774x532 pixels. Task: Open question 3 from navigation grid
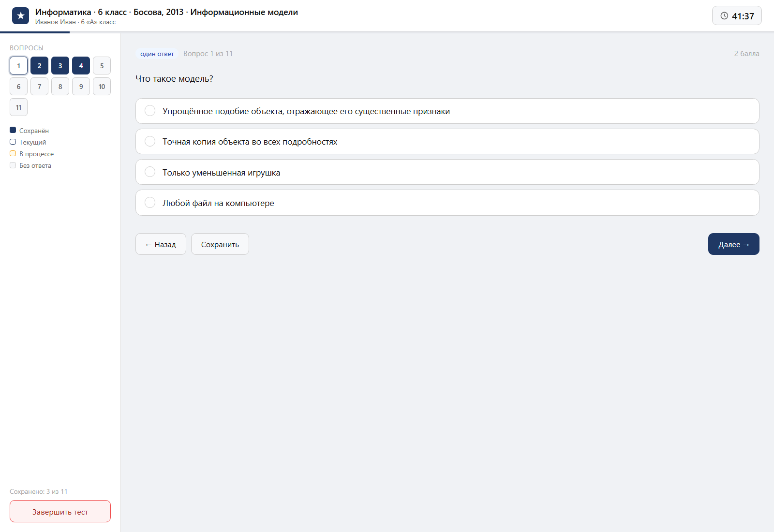pos(60,66)
